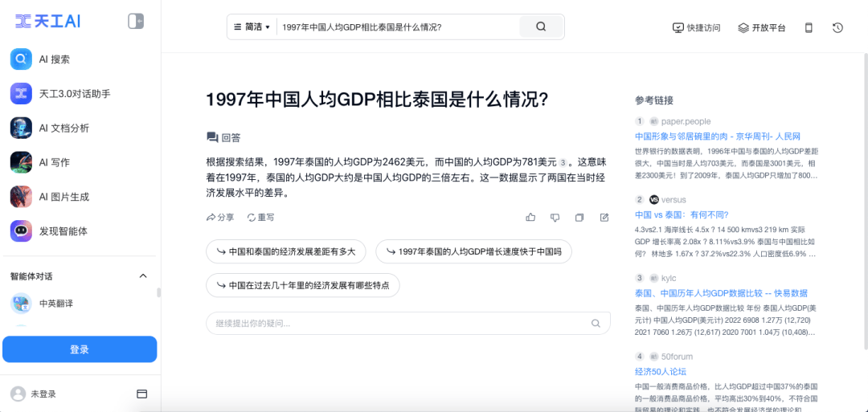This screenshot has height=412, width=868.
Task: Click the edit answer pencil icon
Action: click(604, 218)
